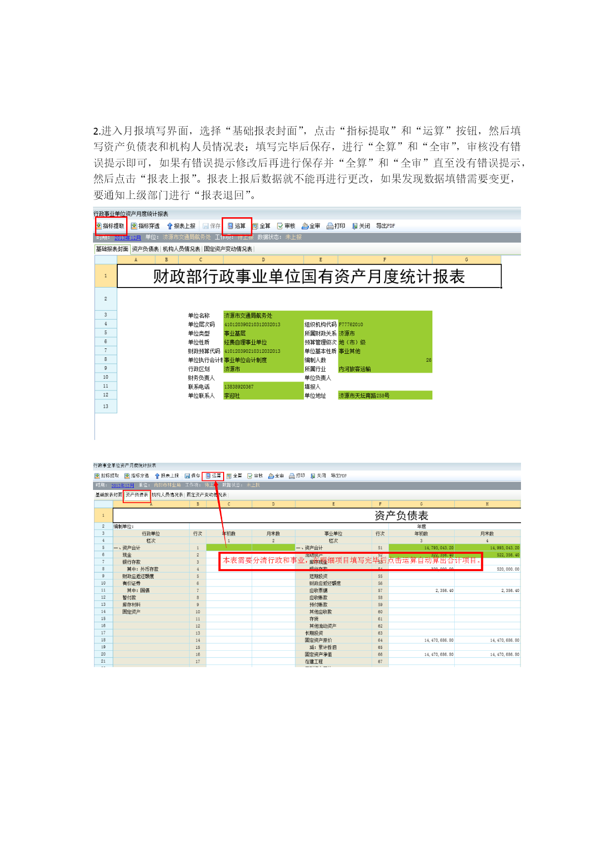
Task: Click 指标提取 icon in the 资产负债表 screenshot
Action: tap(97, 476)
